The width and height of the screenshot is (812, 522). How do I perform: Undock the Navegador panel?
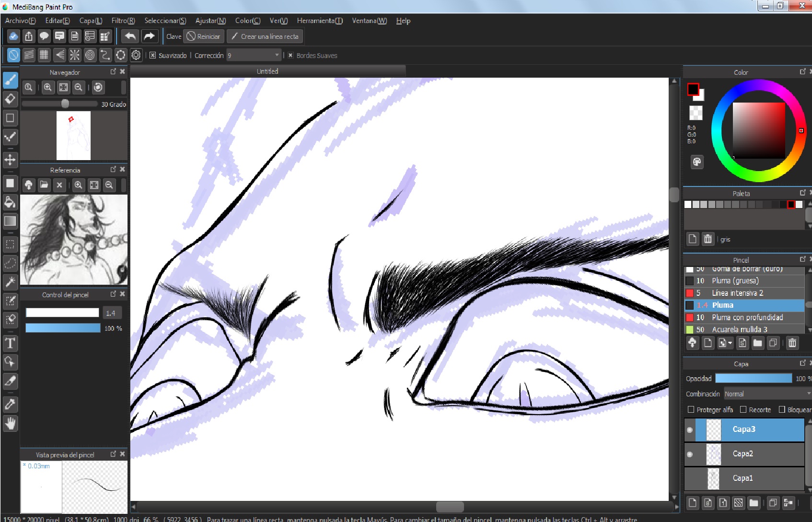point(113,71)
